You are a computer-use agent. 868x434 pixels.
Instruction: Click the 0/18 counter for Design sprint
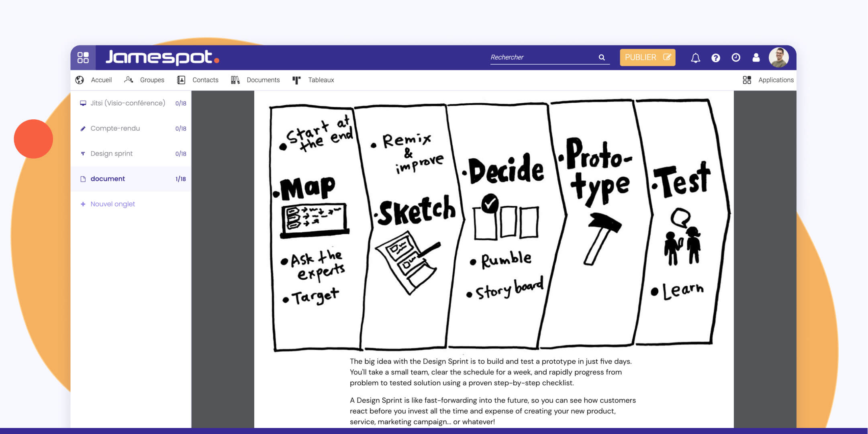point(181,154)
